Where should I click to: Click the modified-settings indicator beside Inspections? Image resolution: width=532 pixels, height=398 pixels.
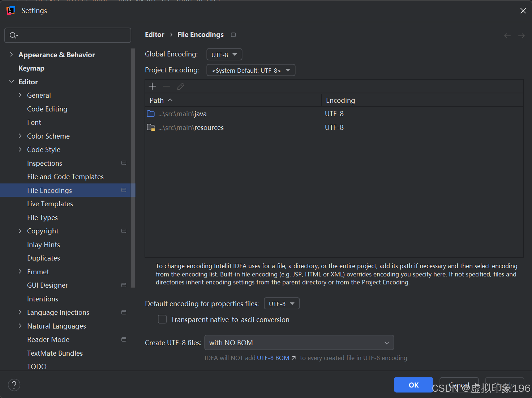click(124, 163)
